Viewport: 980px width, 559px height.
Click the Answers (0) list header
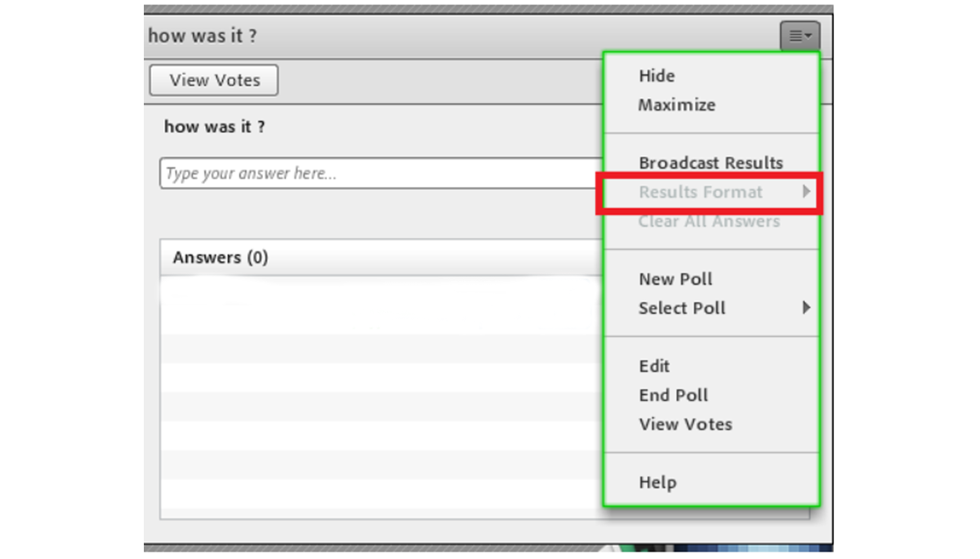220,258
